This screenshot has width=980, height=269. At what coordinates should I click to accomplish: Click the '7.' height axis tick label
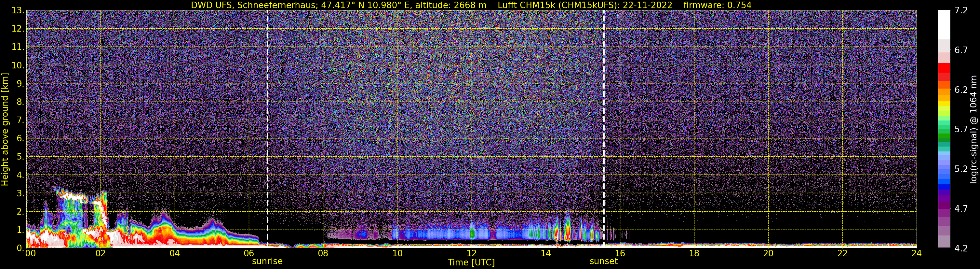[x=20, y=120]
